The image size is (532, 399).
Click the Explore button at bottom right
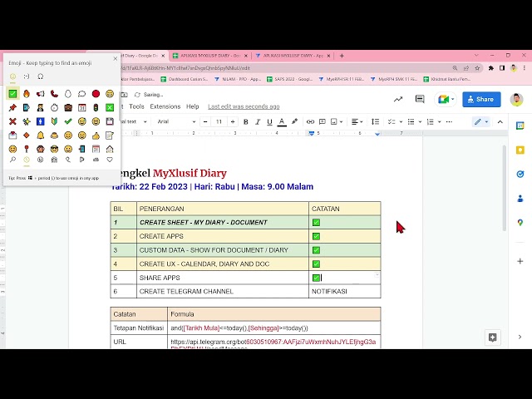(x=493, y=337)
